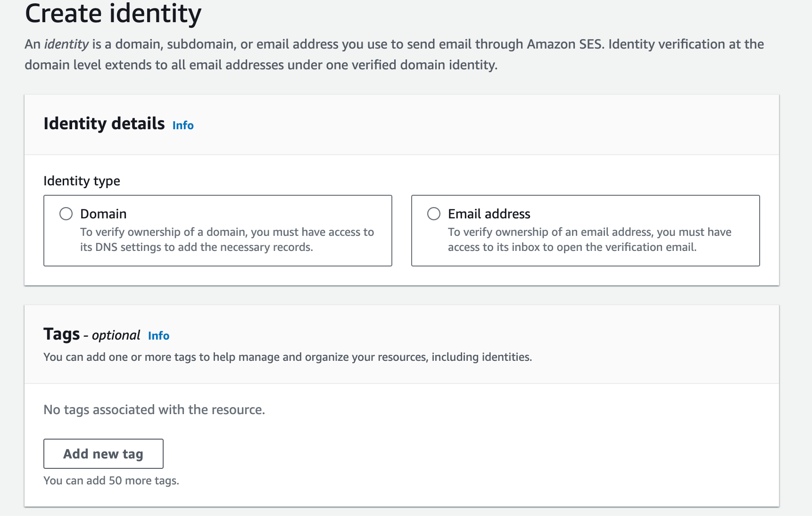Click the Tags section heading

(62, 334)
